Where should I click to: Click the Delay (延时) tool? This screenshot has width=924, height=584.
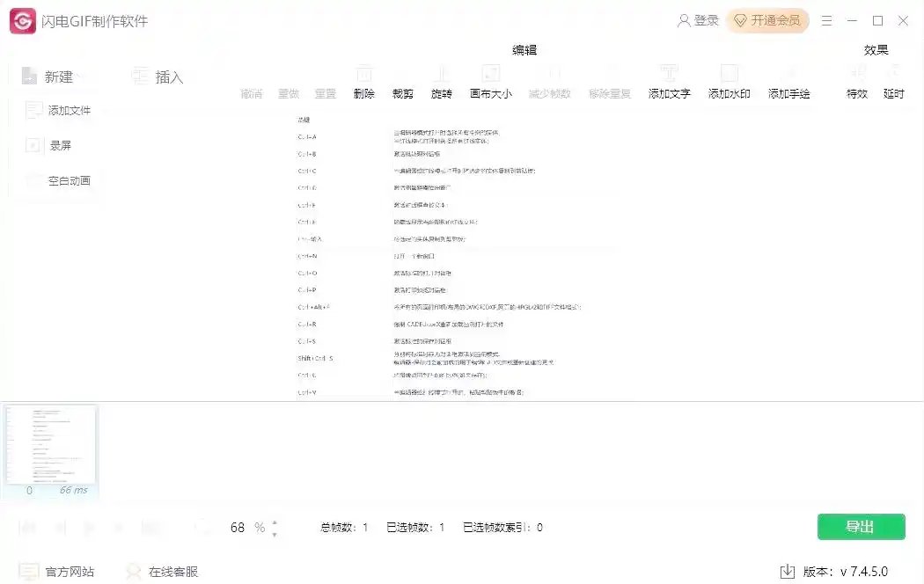(893, 83)
